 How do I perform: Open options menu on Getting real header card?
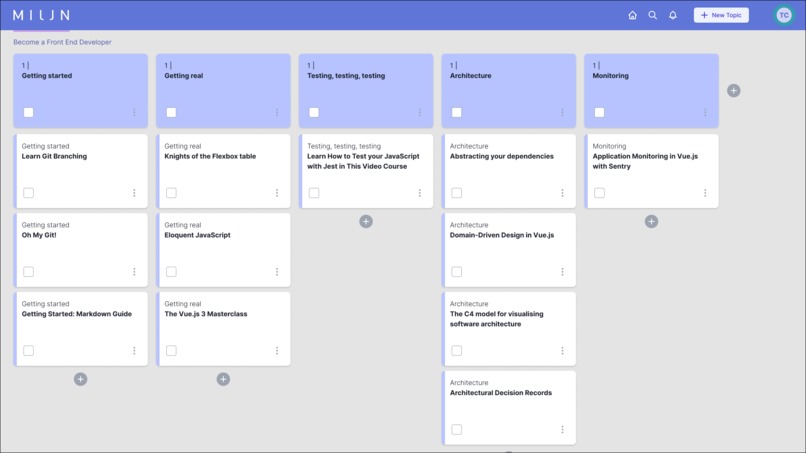[x=277, y=112]
